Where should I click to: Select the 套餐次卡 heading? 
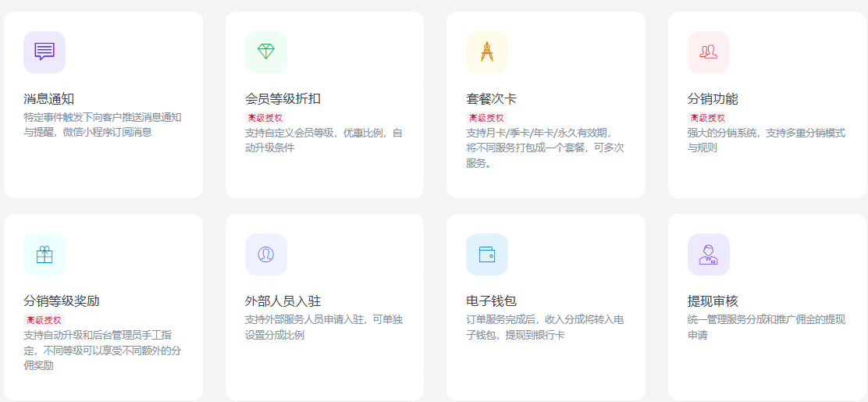(x=491, y=99)
